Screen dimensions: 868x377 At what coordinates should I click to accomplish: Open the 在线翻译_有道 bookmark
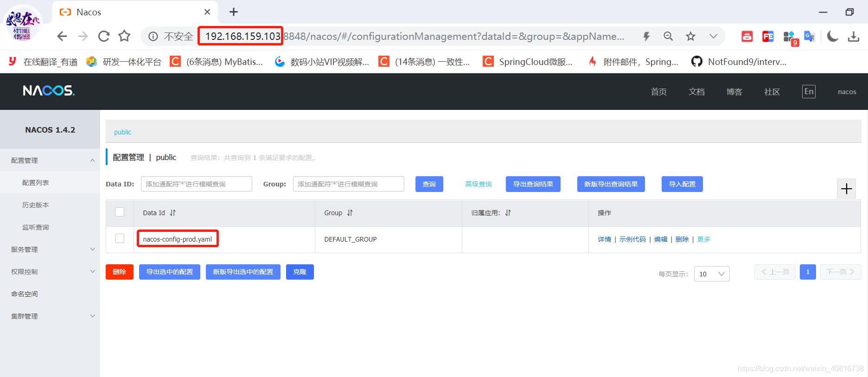pyautogui.click(x=43, y=62)
